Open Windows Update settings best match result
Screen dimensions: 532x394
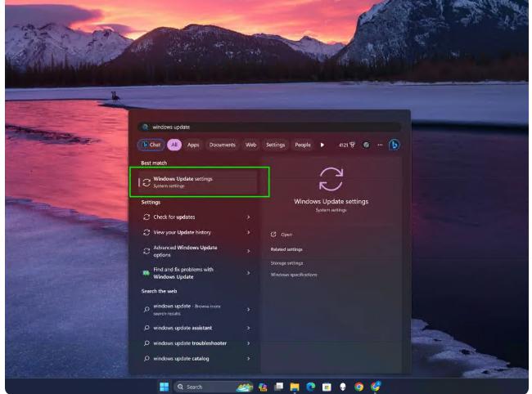tap(200, 181)
